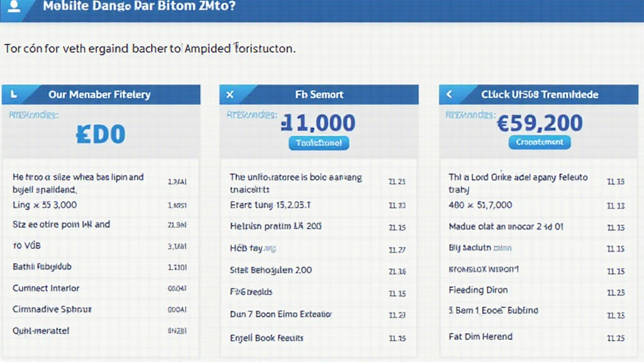Open the Cluck Ut508 Trenmhdede header title
Screen dimensions: 644x362
tap(540, 95)
